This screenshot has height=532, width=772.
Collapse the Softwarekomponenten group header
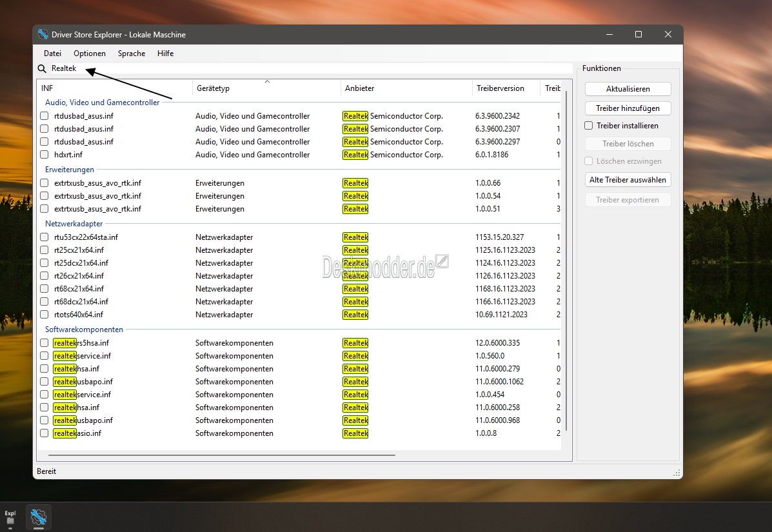click(x=84, y=330)
